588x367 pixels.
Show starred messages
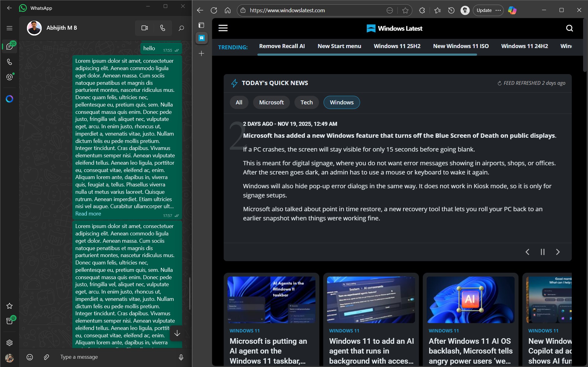pyautogui.click(x=9, y=306)
